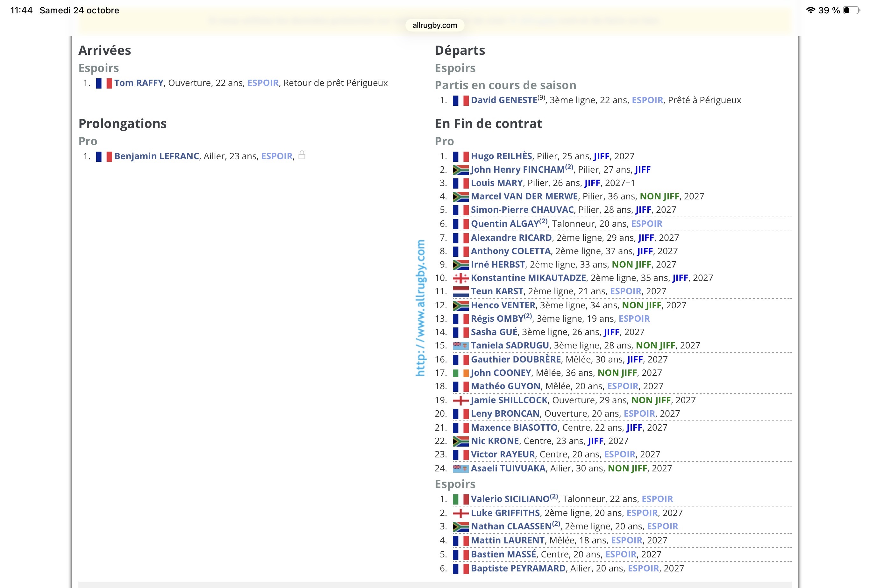The width and height of the screenshot is (870, 588).
Task: Open Quentin ALGAY player link
Action: tap(505, 224)
